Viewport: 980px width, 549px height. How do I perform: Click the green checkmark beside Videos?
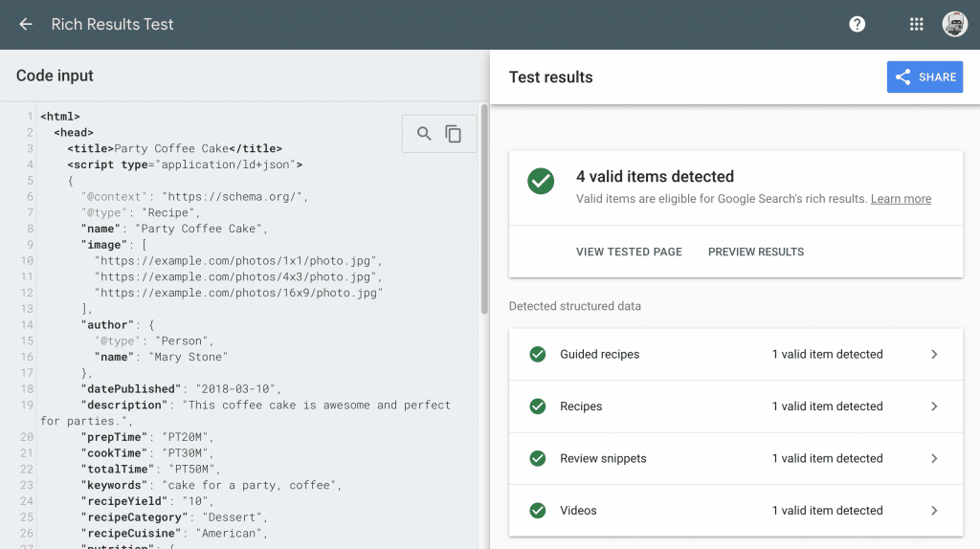(538, 511)
